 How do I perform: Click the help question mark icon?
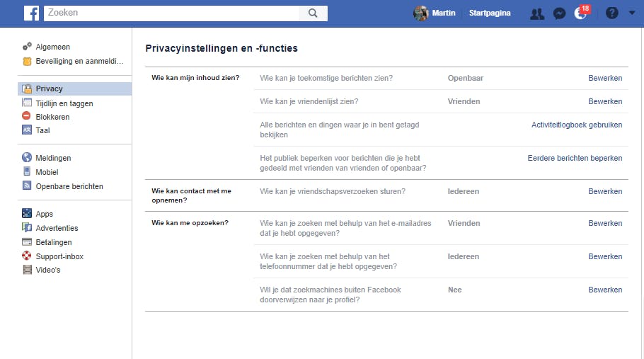612,13
